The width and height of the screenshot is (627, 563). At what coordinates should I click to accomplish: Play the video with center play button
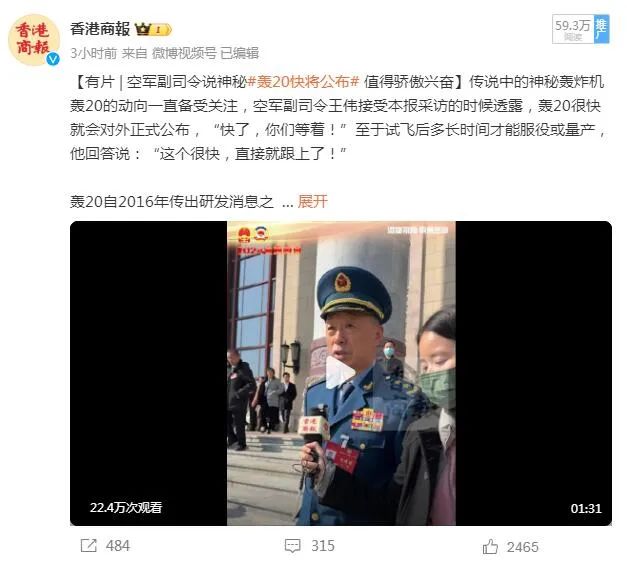click(x=341, y=372)
